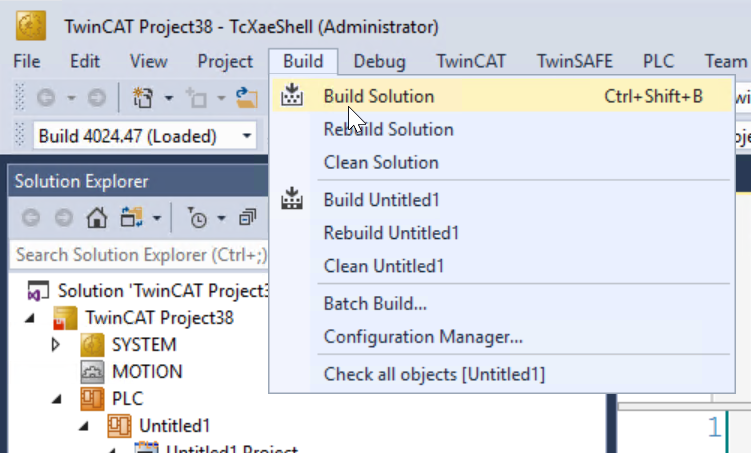Select Rebuild Solution menu entry
751x453 pixels.
pyautogui.click(x=388, y=129)
